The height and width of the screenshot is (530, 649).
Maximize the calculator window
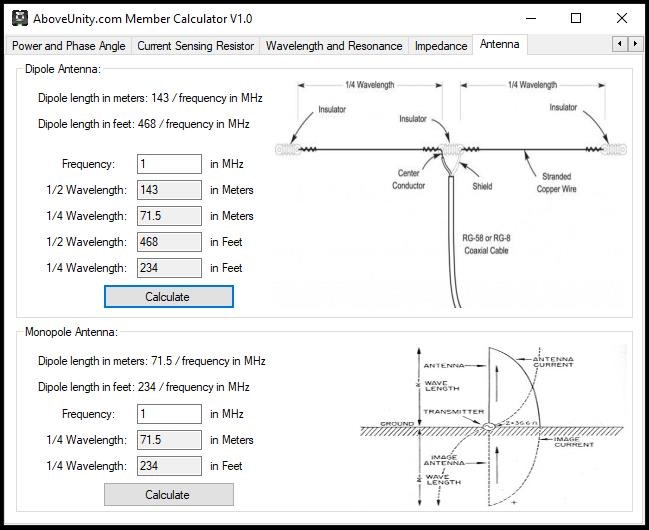point(576,18)
